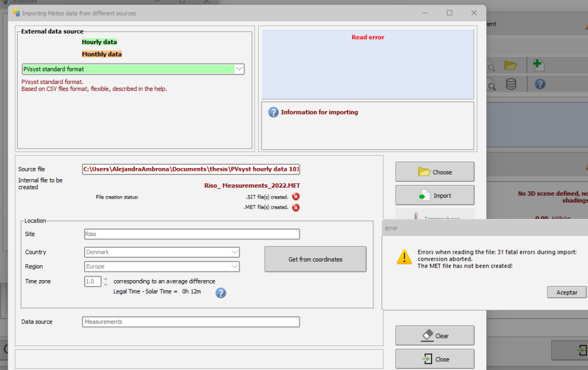Click the Get from coordinates button
The image size is (588, 370).
315,259
